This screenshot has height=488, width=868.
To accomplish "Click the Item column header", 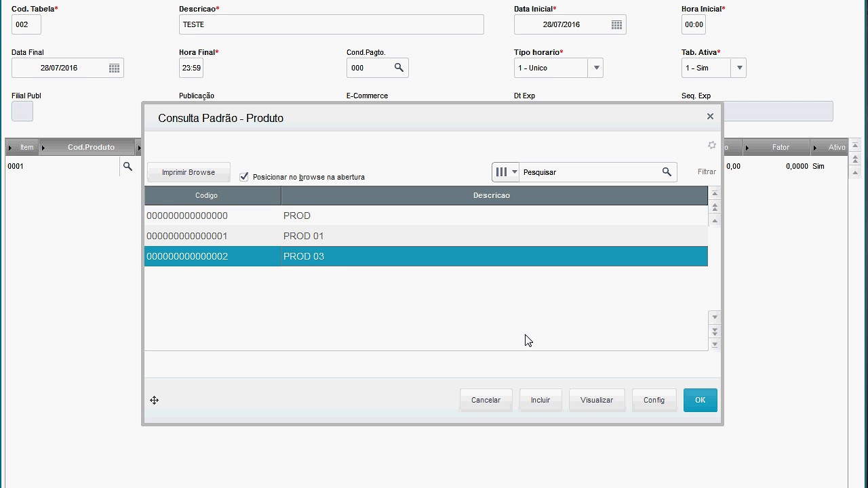I will [x=22, y=147].
